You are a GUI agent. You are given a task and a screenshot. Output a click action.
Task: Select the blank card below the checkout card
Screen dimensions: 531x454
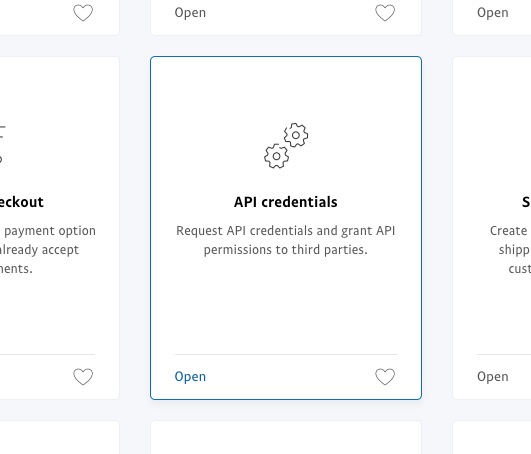pos(60,437)
